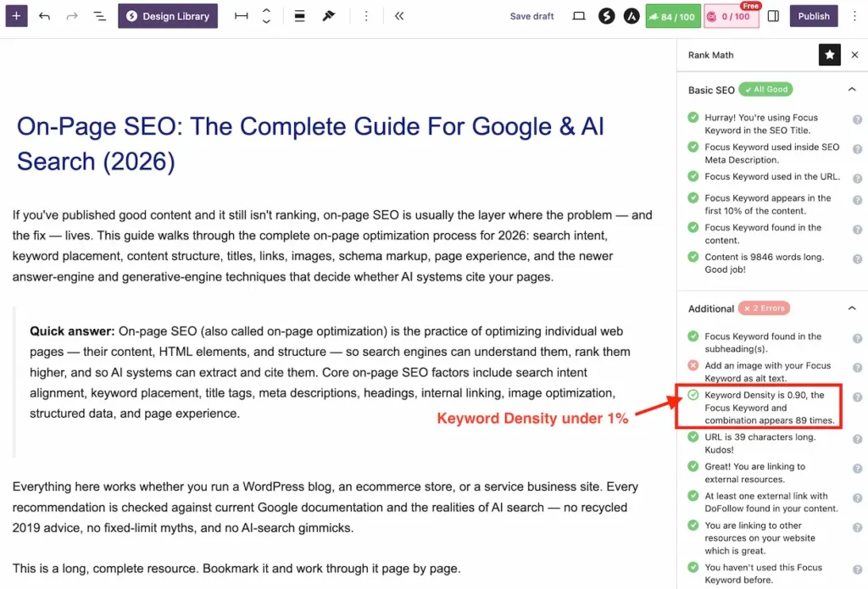Open the document overview list view
Viewport: 868px width, 589px height.
(x=100, y=16)
